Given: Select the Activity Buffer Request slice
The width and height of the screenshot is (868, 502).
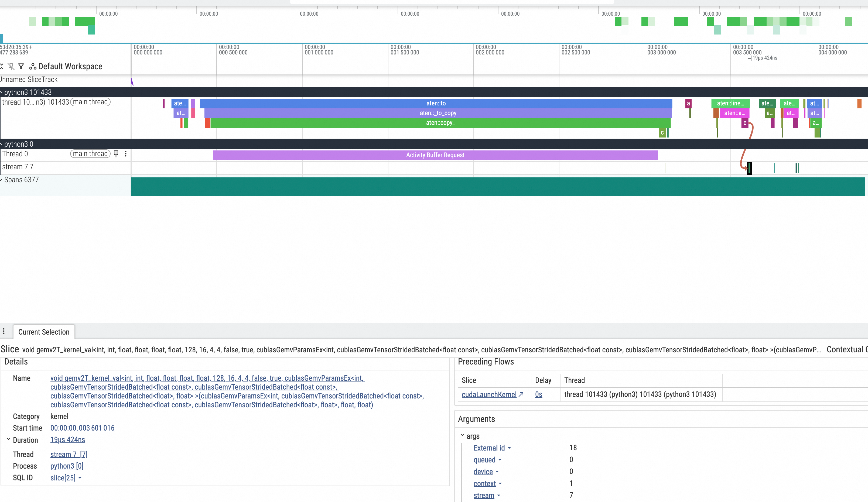Looking at the screenshot, I should coord(435,155).
